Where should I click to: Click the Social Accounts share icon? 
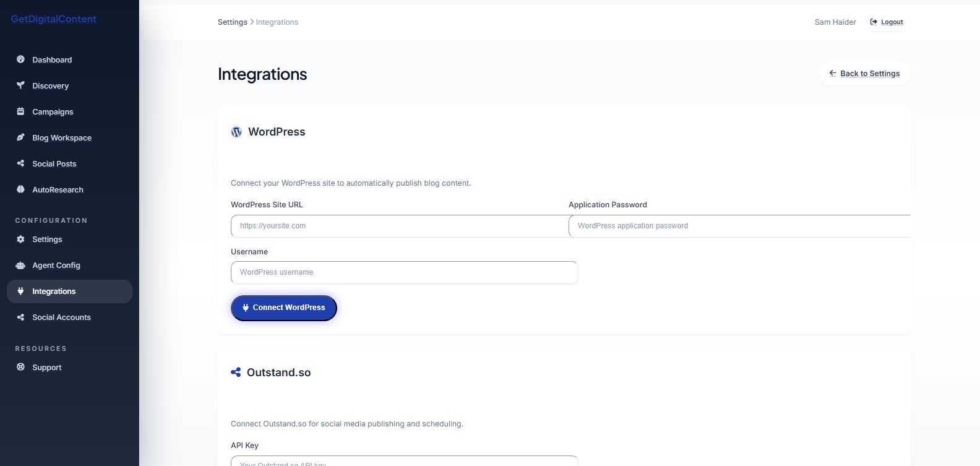click(20, 317)
